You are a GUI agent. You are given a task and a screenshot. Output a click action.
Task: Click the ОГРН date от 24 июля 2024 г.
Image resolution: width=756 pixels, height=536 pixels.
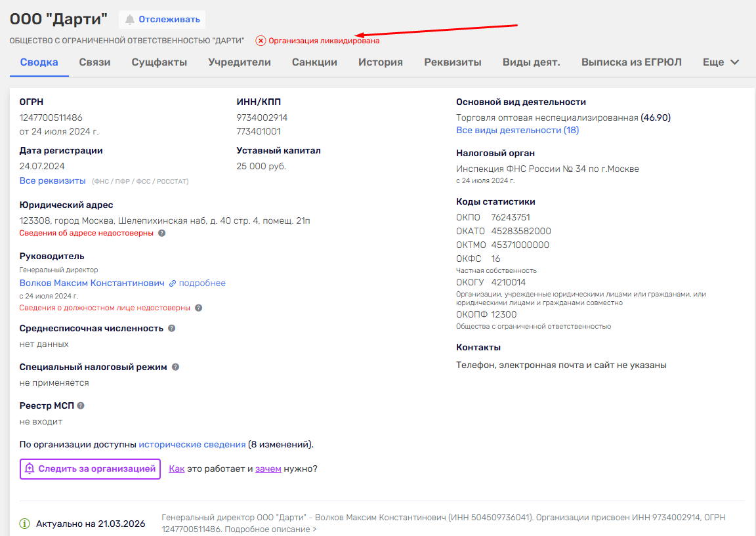tap(59, 132)
